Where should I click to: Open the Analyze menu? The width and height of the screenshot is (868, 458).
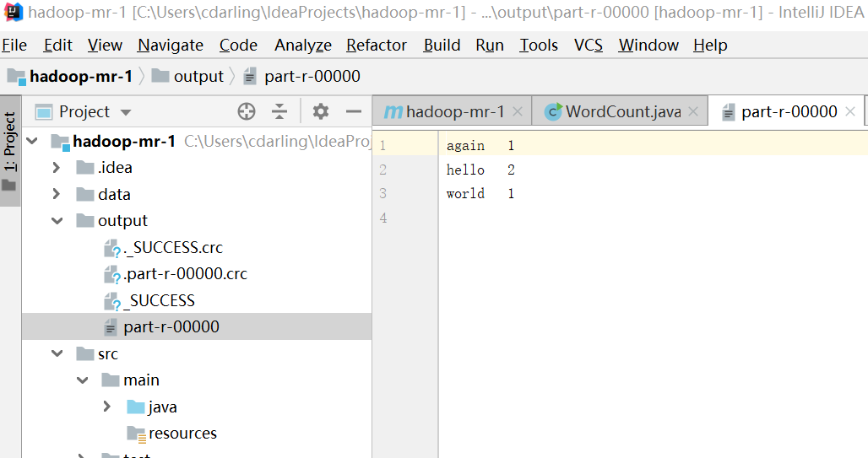303,45
